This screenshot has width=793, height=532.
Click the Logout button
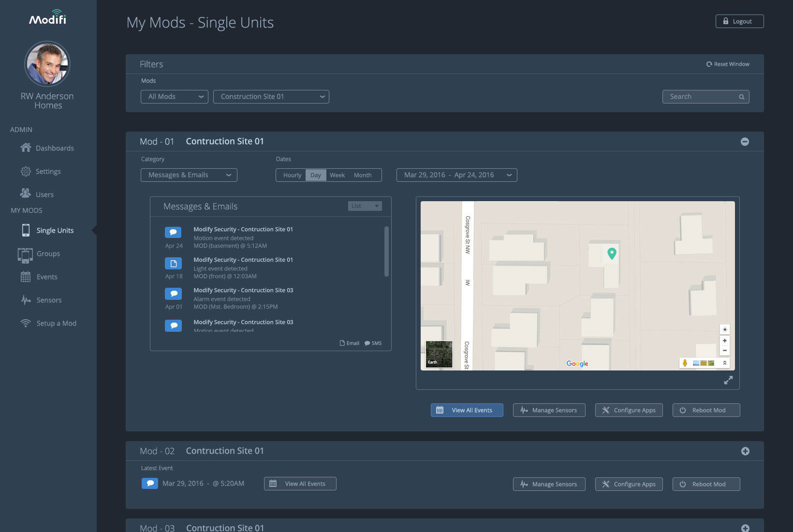[x=739, y=21]
